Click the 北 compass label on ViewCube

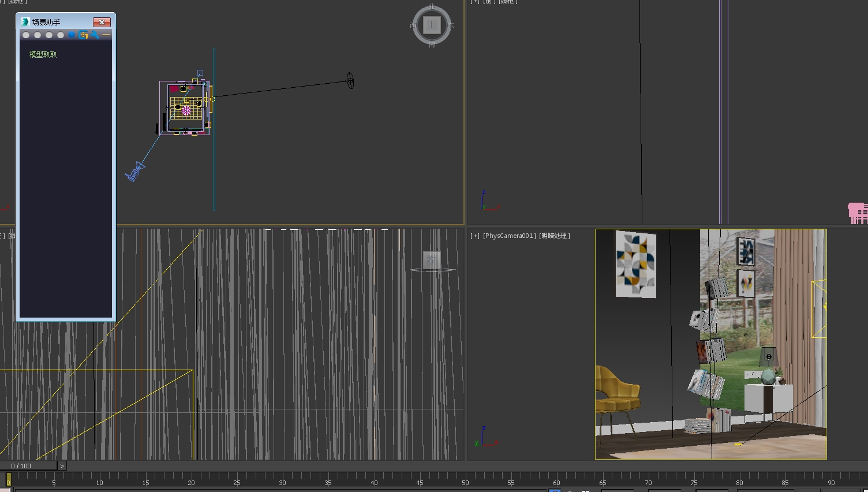pyautogui.click(x=432, y=6)
